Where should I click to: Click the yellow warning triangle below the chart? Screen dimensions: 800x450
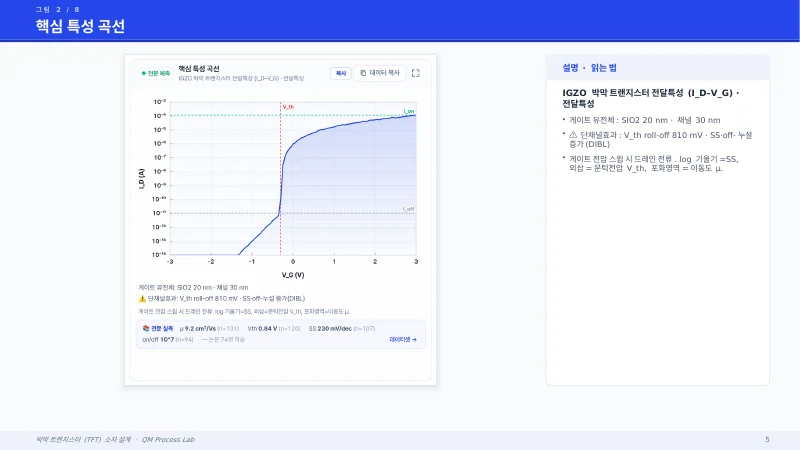pyautogui.click(x=142, y=298)
